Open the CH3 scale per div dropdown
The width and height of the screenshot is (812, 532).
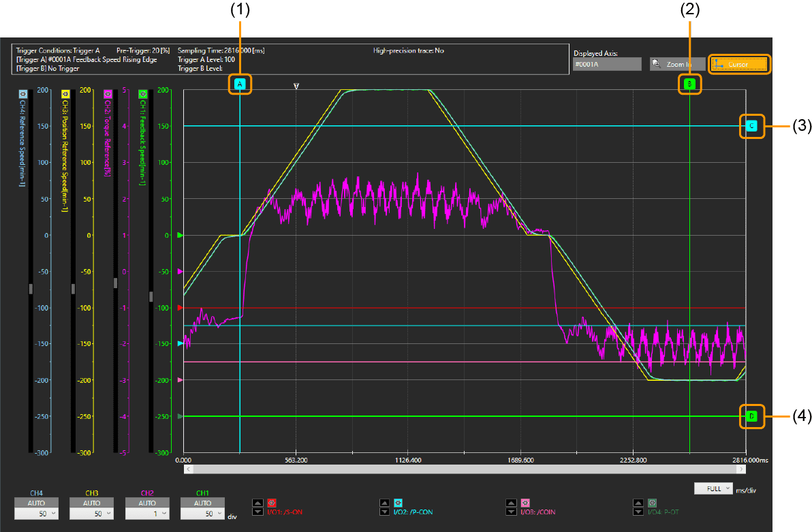point(92,514)
